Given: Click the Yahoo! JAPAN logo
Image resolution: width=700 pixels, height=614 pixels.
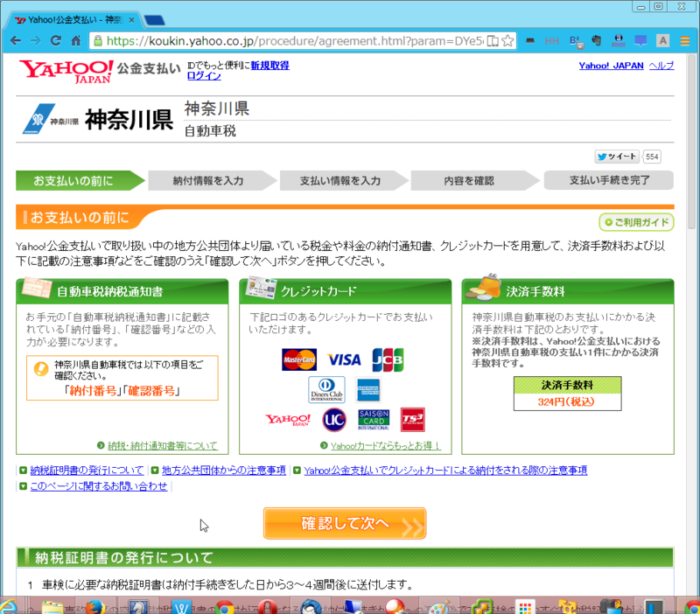Looking at the screenshot, I should (66, 72).
